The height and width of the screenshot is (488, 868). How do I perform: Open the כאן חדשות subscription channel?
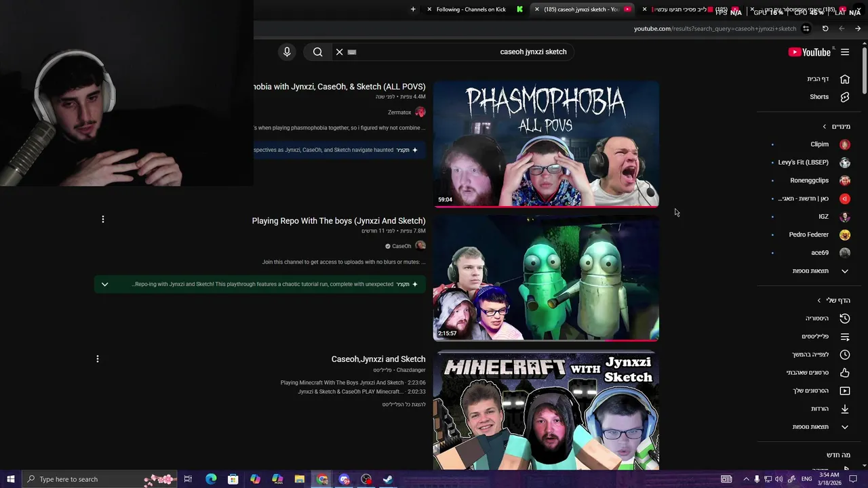[x=803, y=199]
